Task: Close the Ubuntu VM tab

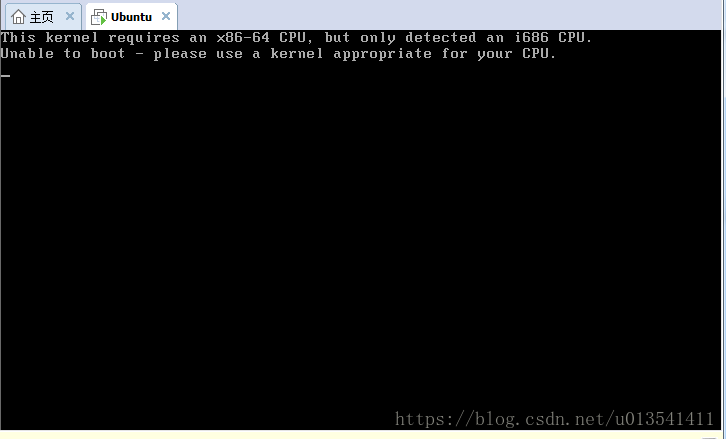Action: [166, 16]
